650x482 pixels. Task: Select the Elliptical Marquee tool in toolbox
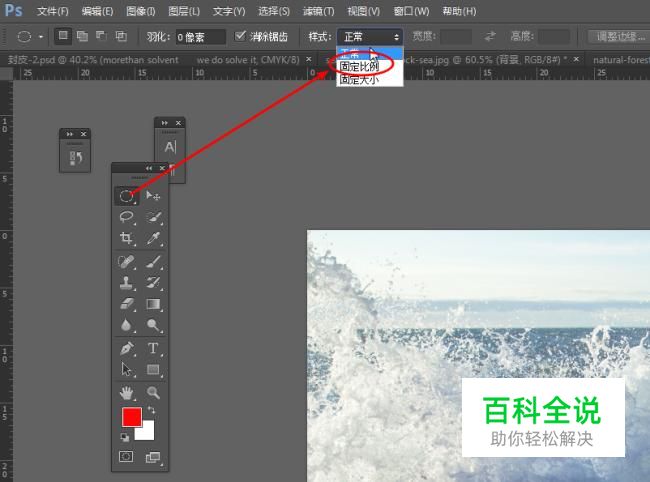coord(126,195)
